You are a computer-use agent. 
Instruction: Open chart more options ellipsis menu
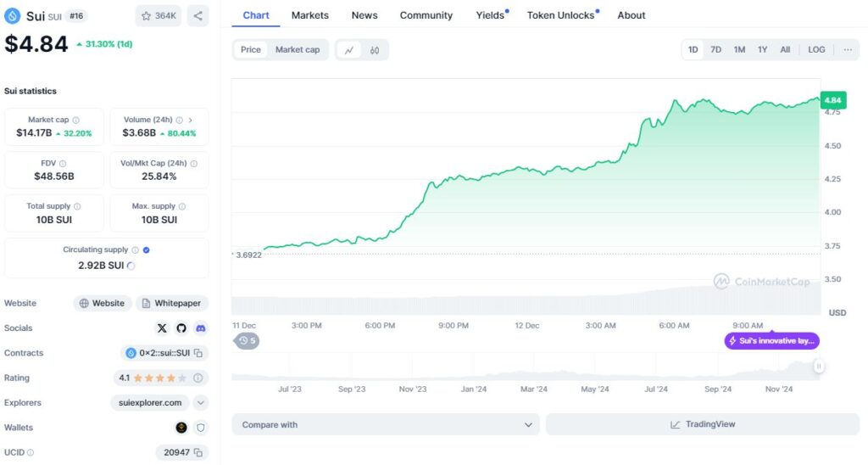point(848,50)
